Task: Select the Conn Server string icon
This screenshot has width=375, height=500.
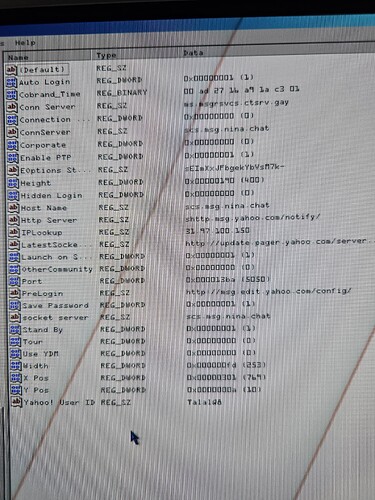Action: pyautogui.click(x=12, y=107)
